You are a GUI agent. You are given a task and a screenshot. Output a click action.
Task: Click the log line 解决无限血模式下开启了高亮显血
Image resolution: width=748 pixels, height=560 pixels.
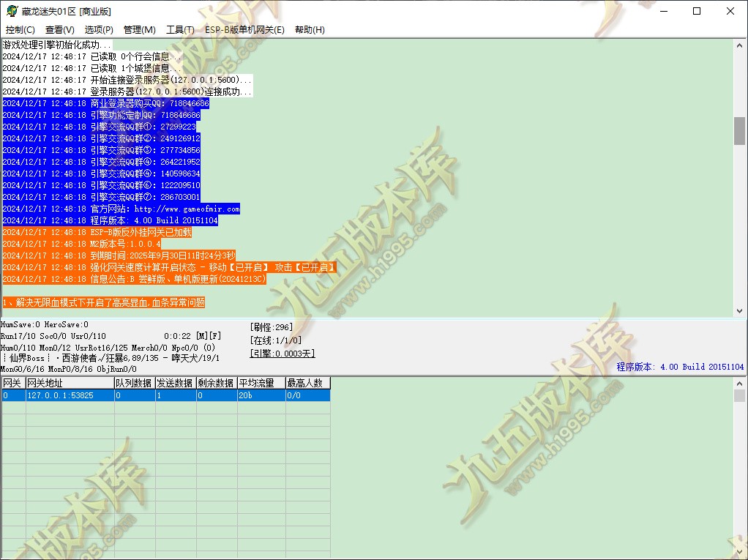[103, 302]
